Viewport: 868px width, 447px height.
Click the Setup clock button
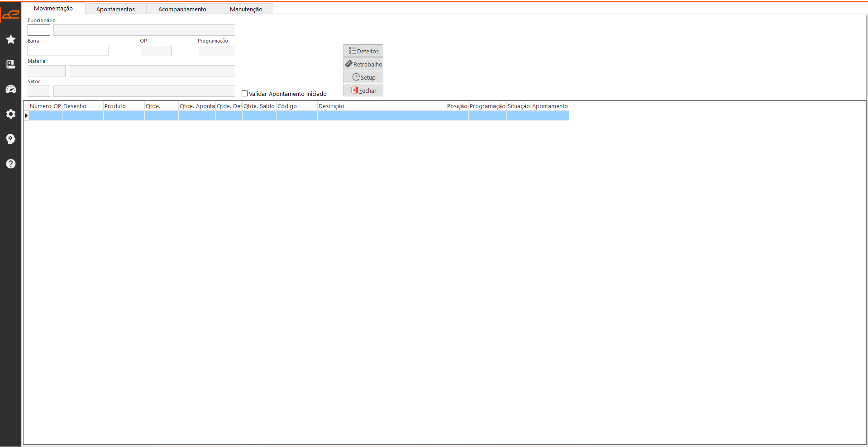(363, 77)
